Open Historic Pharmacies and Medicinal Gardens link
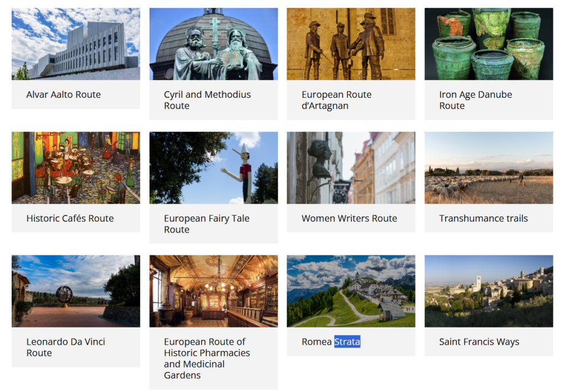569x392 pixels. 207,358
